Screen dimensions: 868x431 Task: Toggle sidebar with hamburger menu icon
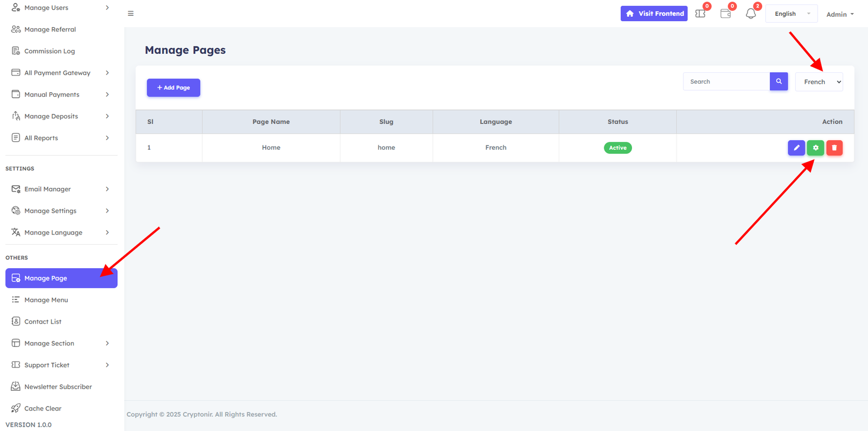click(x=131, y=14)
